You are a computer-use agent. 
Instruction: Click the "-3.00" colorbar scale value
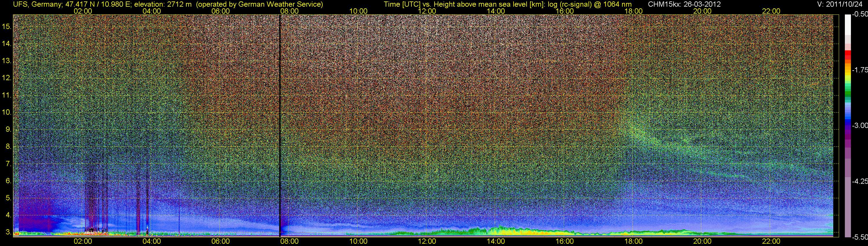click(860, 126)
